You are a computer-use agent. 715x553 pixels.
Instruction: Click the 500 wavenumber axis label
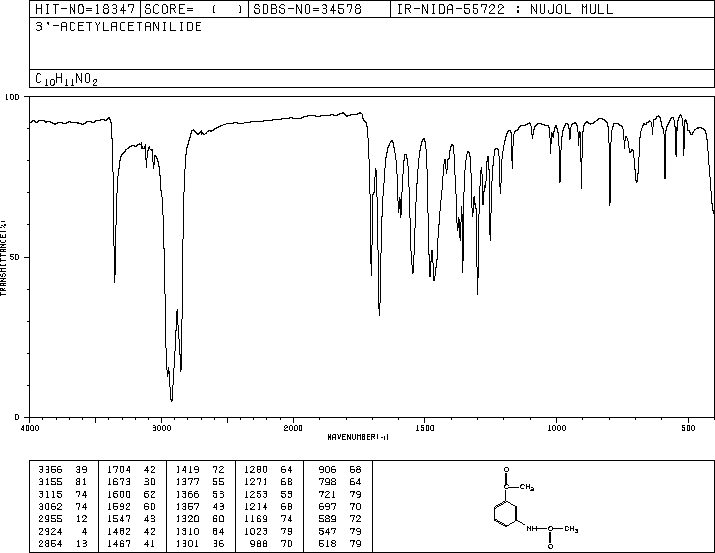tap(688, 428)
